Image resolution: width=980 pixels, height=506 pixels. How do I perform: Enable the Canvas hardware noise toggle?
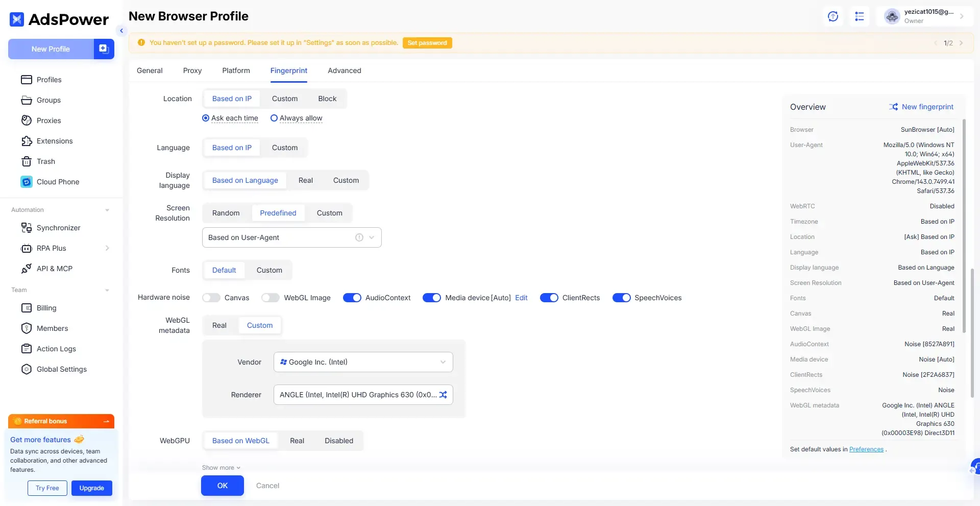click(x=211, y=297)
